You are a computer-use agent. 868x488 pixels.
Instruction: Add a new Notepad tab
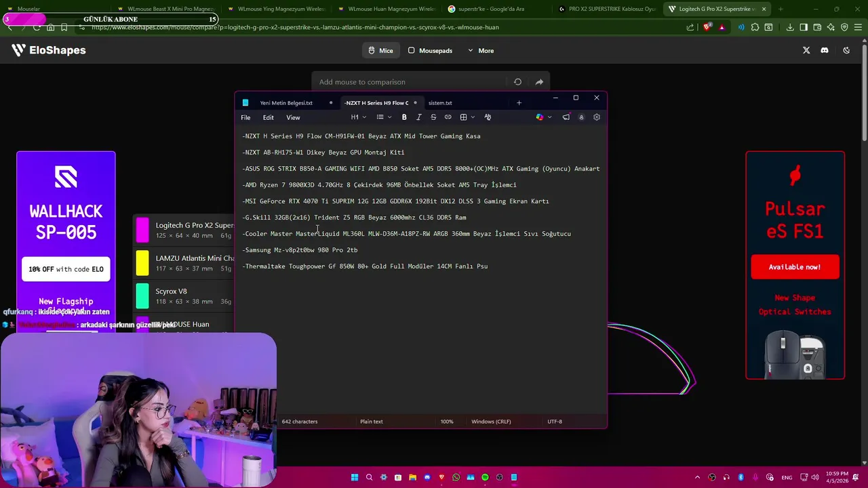coord(519,103)
